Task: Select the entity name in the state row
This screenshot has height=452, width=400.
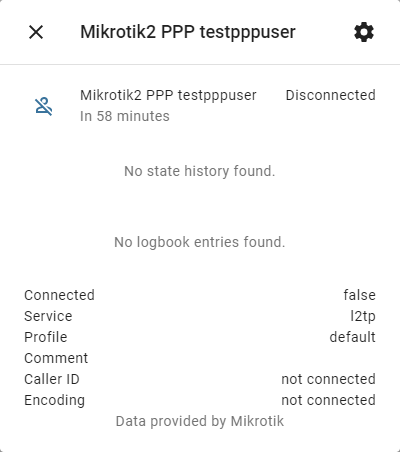Action: [168, 95]
